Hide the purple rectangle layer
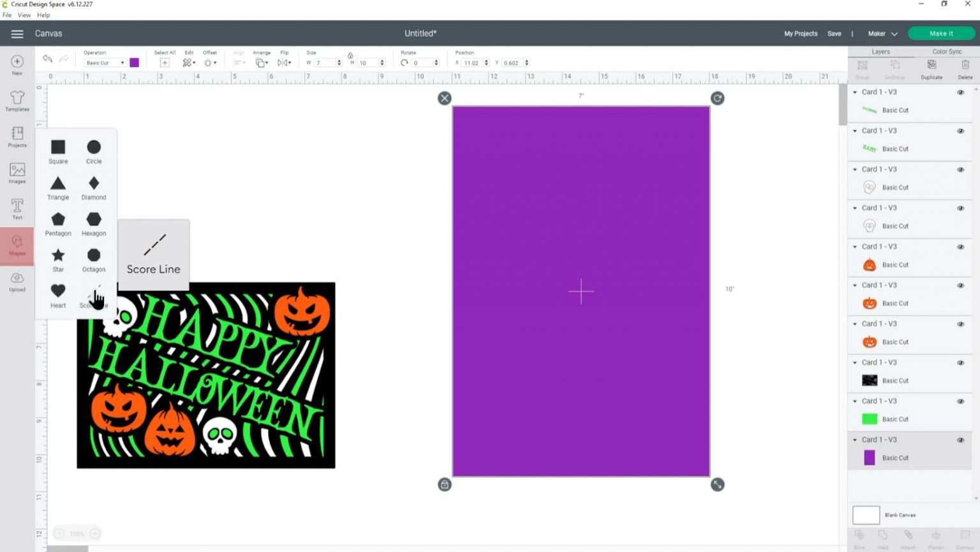980x552 pixels. (x=960, y=440)
